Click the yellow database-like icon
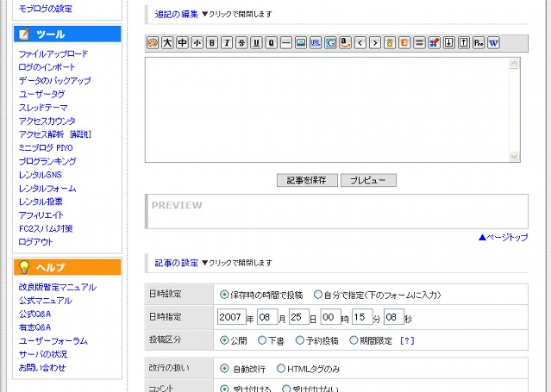This screenshot has width=551, height=392. point(390,43)
